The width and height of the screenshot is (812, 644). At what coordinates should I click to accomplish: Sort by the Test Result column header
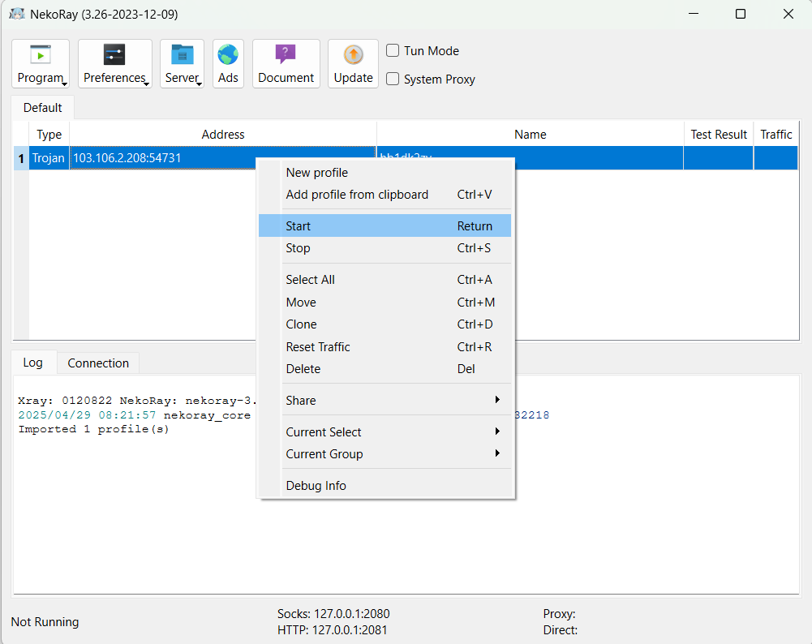click(719, 135)
